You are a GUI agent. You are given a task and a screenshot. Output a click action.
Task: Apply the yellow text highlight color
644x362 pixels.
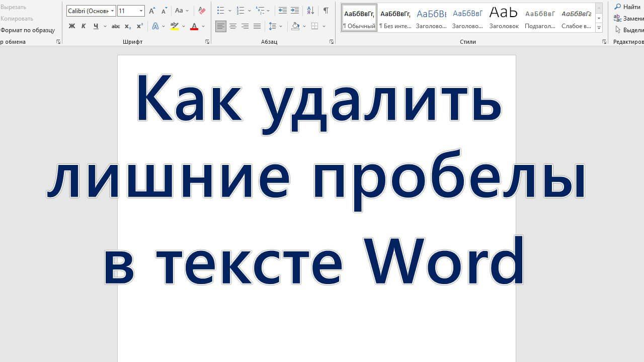tap(175, 26)
